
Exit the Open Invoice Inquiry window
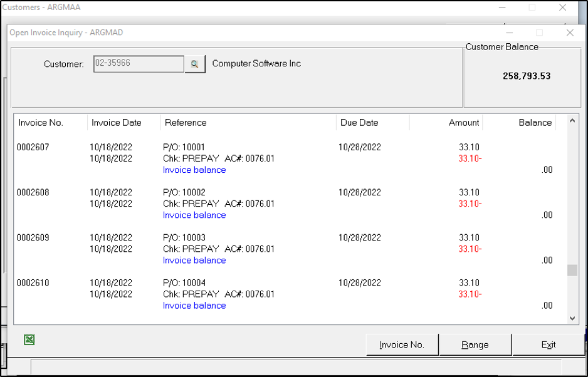(549, 344)
